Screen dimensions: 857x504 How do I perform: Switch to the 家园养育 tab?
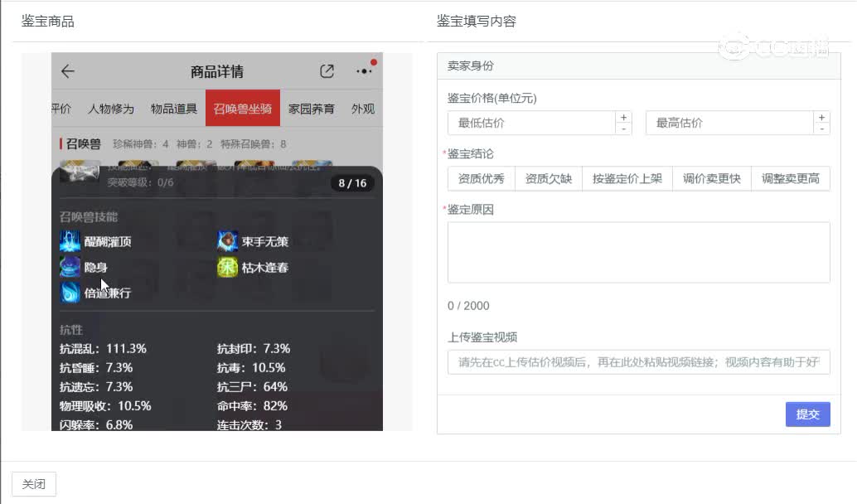pos(312,109)
